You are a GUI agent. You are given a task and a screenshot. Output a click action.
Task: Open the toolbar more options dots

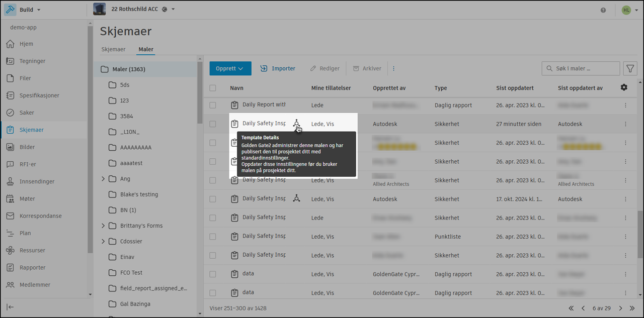tap(393, 68)
